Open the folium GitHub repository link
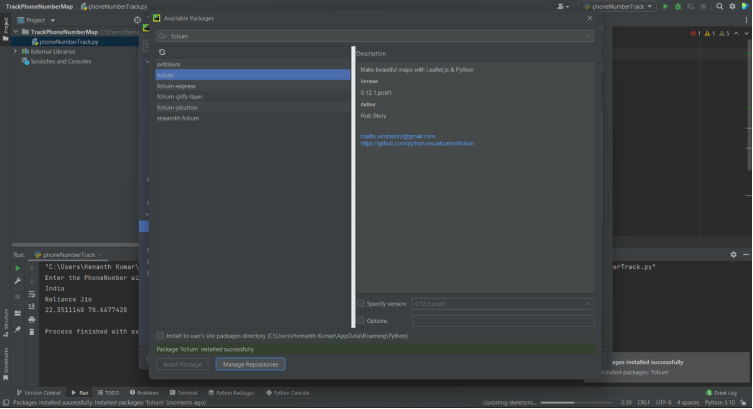 tap(417, 143)
